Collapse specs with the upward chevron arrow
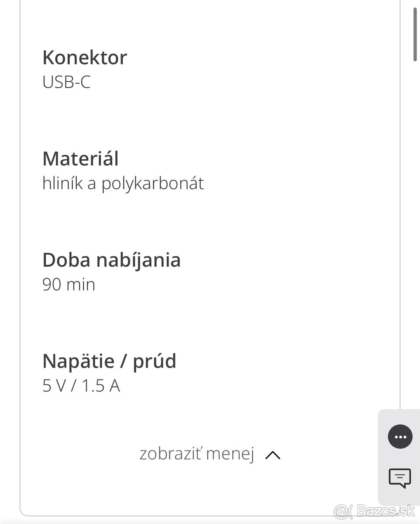 point(273,455)
